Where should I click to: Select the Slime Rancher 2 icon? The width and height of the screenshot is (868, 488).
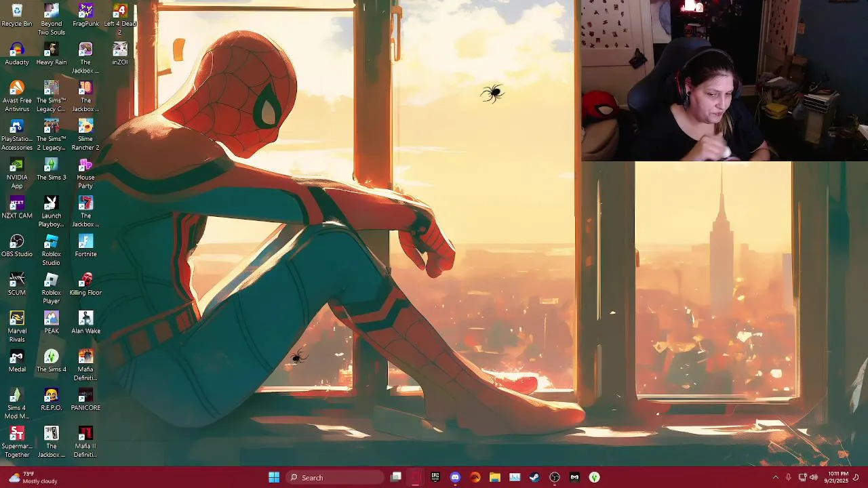[x=85, y=134]
